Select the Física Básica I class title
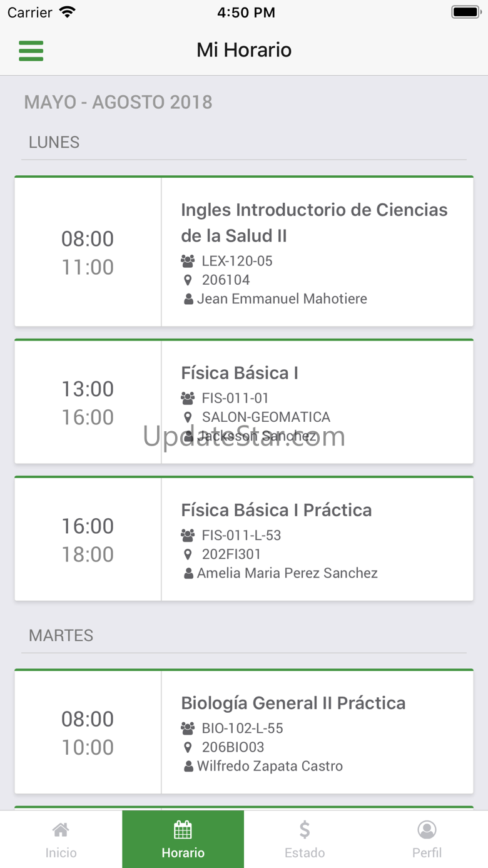The image size is (488, 868). [240, 373]
